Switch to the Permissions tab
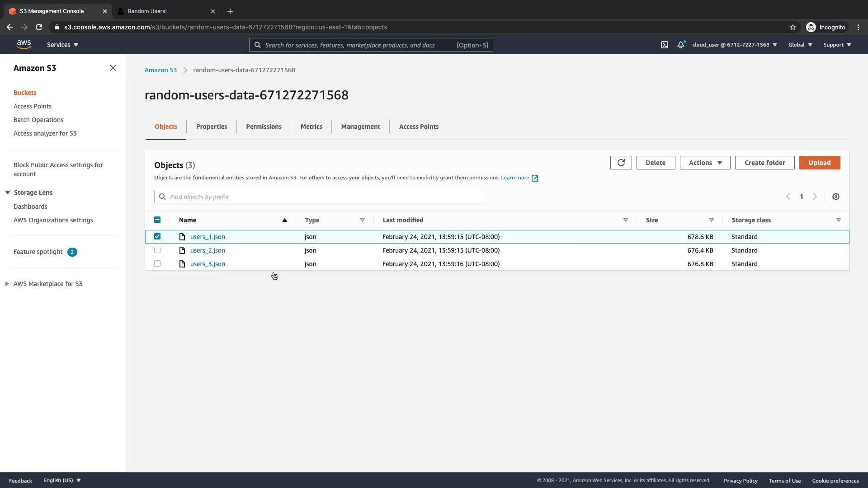This screenshot has height=488, width=868. (264, 127)
